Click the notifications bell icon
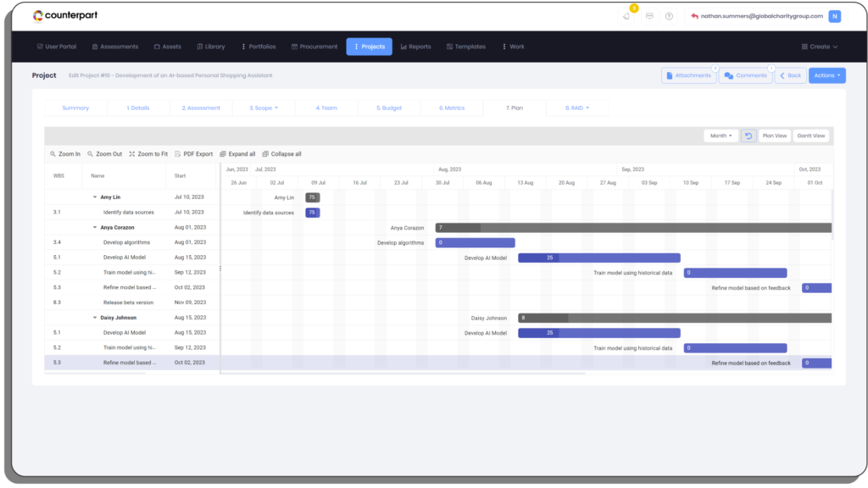 coord(626,16)
